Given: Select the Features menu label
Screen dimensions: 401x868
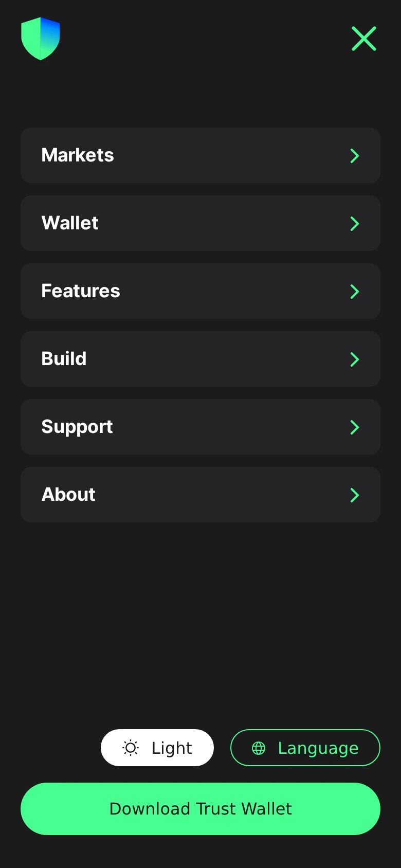Looking at the screenshot, I should pyautogui.click(x=81, y=291).
